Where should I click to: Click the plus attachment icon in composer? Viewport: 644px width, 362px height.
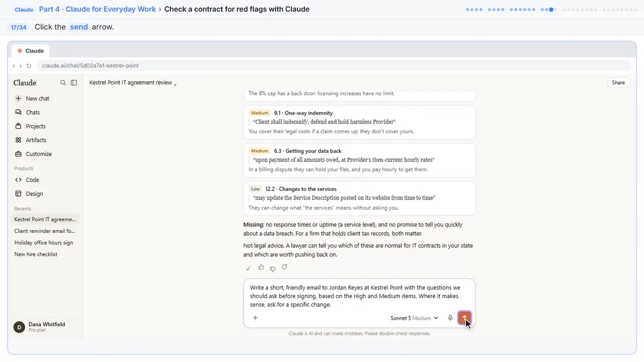point(255,318)
